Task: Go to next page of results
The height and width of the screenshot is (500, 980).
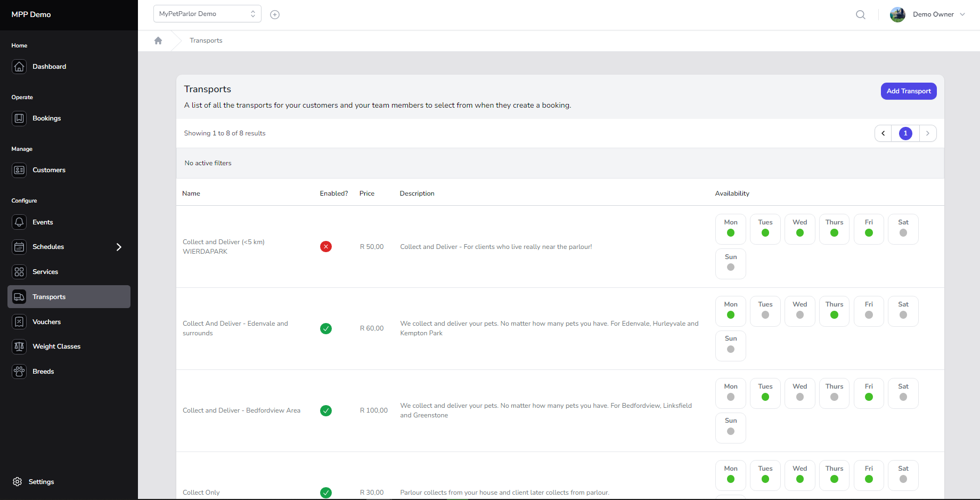Action: tap(928, 133)
